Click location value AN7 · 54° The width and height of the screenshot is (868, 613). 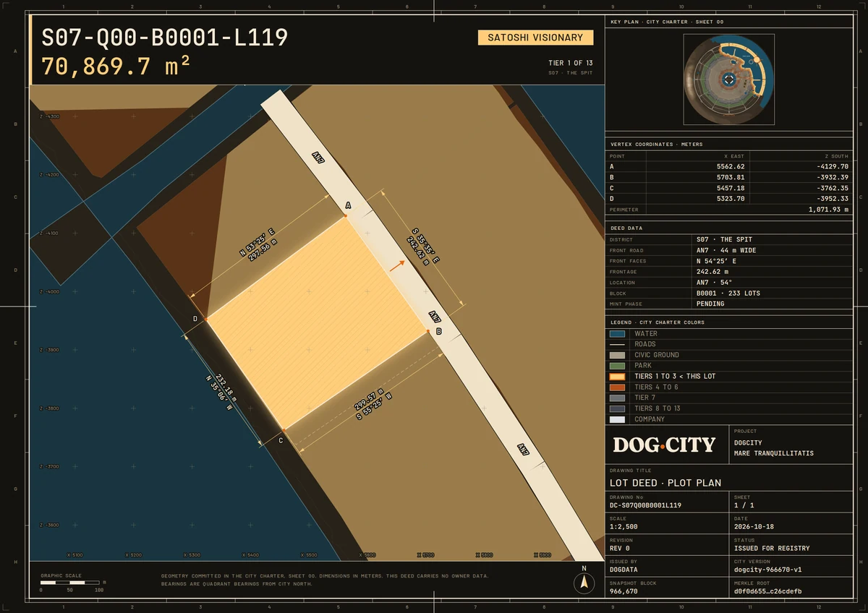click(715, 283)
